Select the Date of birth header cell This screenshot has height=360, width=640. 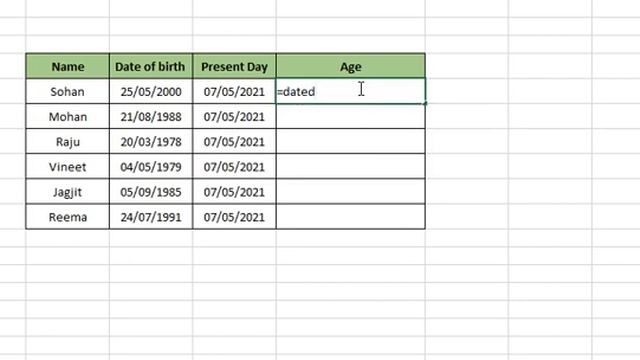151,66
